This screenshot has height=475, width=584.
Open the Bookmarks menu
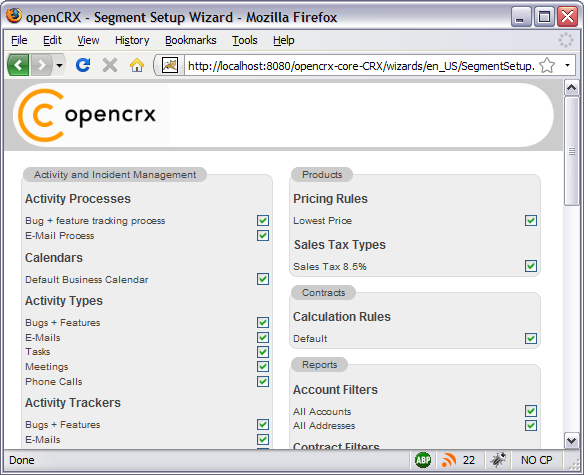tap(191, 40)
